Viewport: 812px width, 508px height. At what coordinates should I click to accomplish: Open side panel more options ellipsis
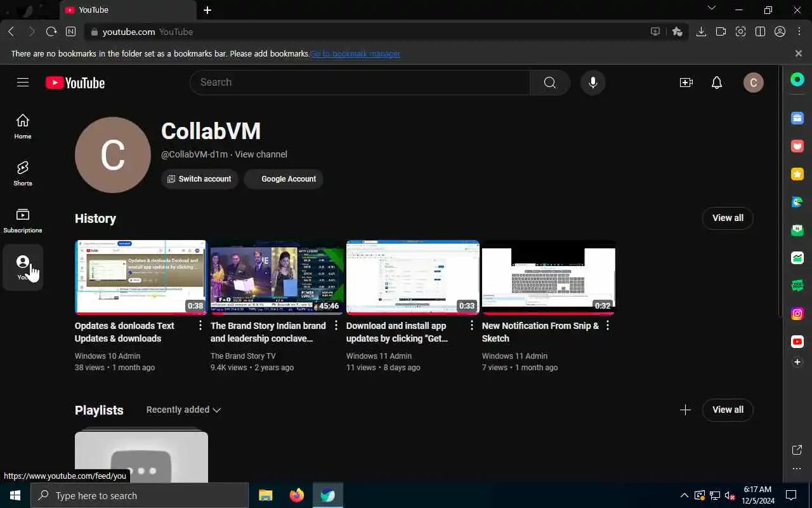point(797,469)
